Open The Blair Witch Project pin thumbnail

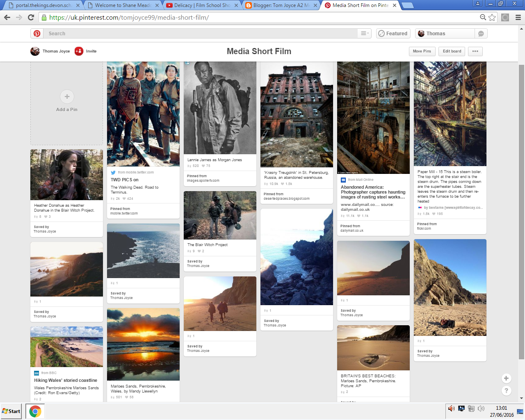pos(220,215)
